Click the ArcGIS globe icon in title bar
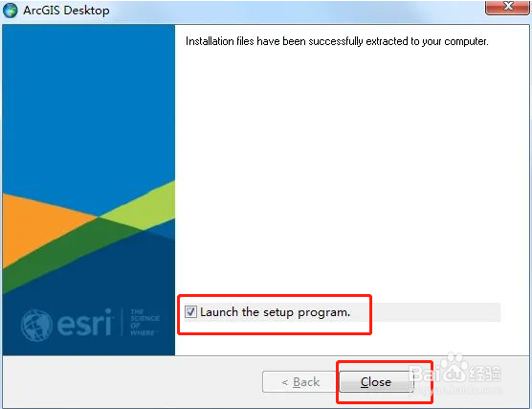This screenshot has width=532, height=409. click(11, 11)
